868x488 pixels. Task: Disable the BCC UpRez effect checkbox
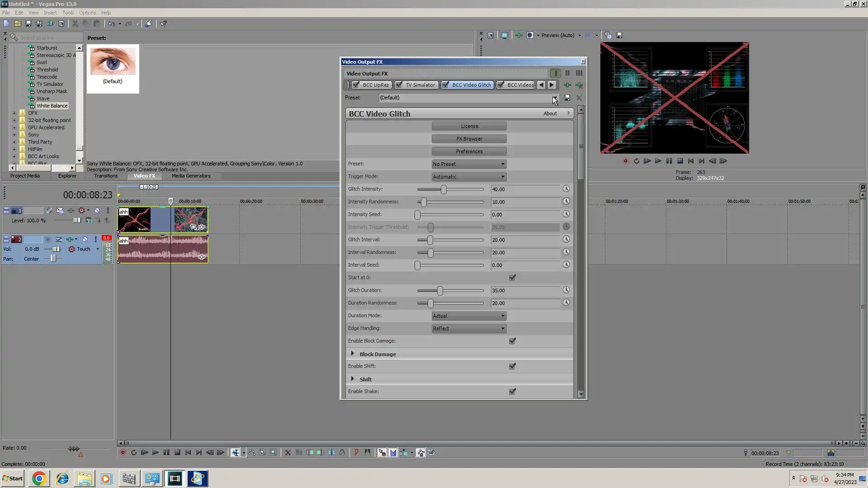pyautogui.click(x=356, y=85)
